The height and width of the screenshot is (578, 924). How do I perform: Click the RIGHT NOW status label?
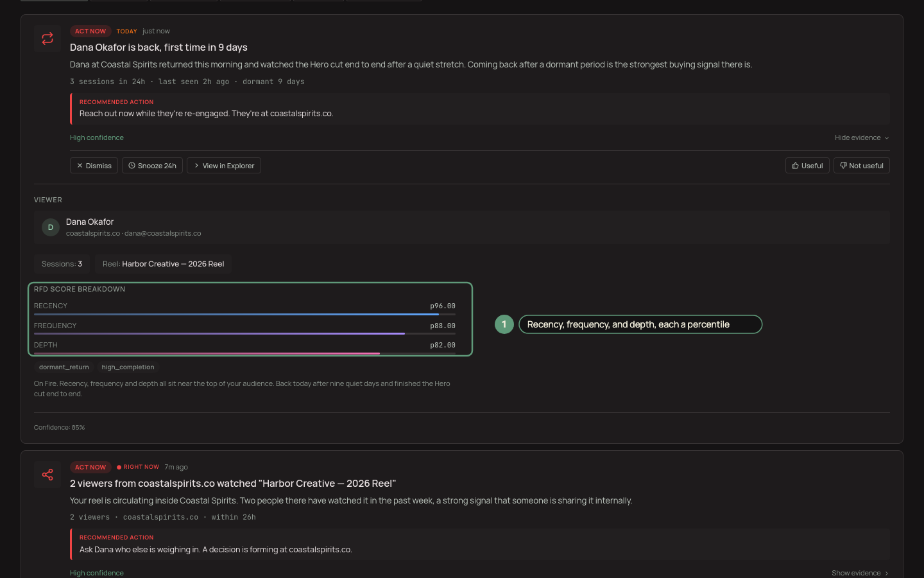click(x=138, y=467)
